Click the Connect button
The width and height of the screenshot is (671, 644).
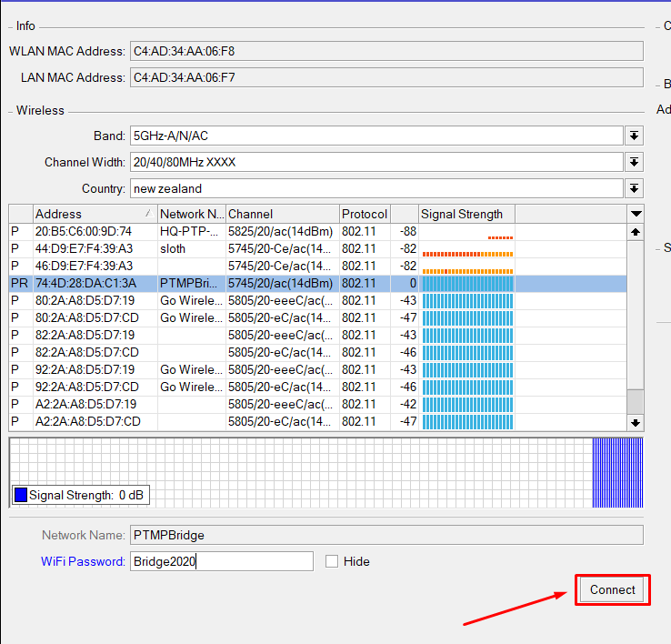[612, 589]
